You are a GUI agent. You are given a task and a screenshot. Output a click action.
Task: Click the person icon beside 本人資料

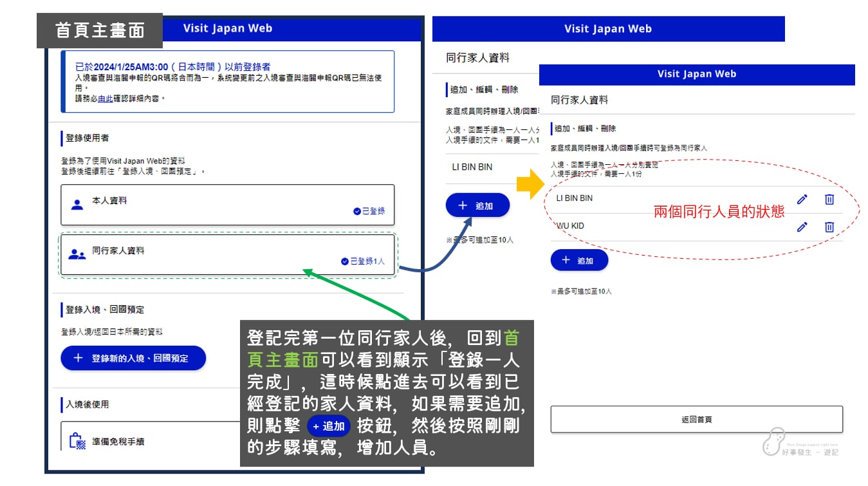(x=77, y=205)
